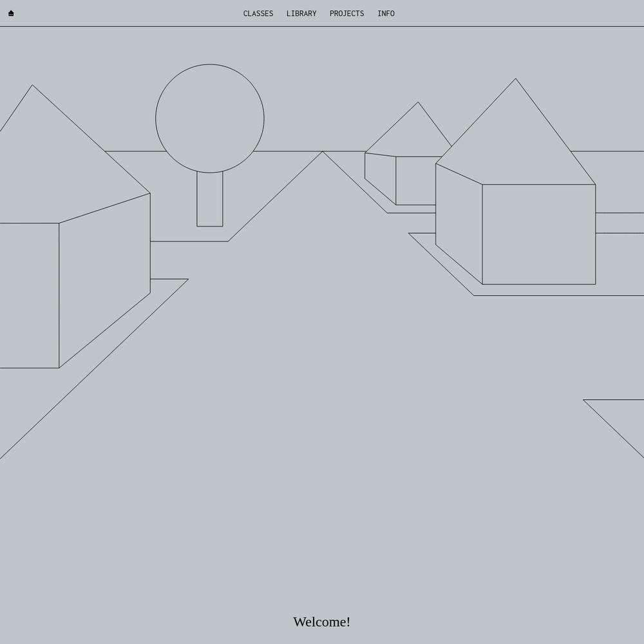Go to the LIBRARY page
The width and height of the screenshot is (644, 644).
(x=301, y=14)
